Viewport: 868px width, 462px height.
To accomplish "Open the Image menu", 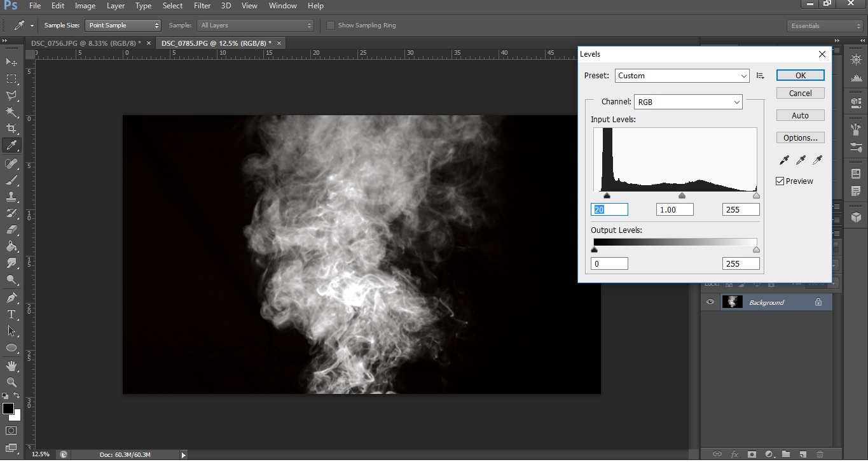I will point(85,6).
